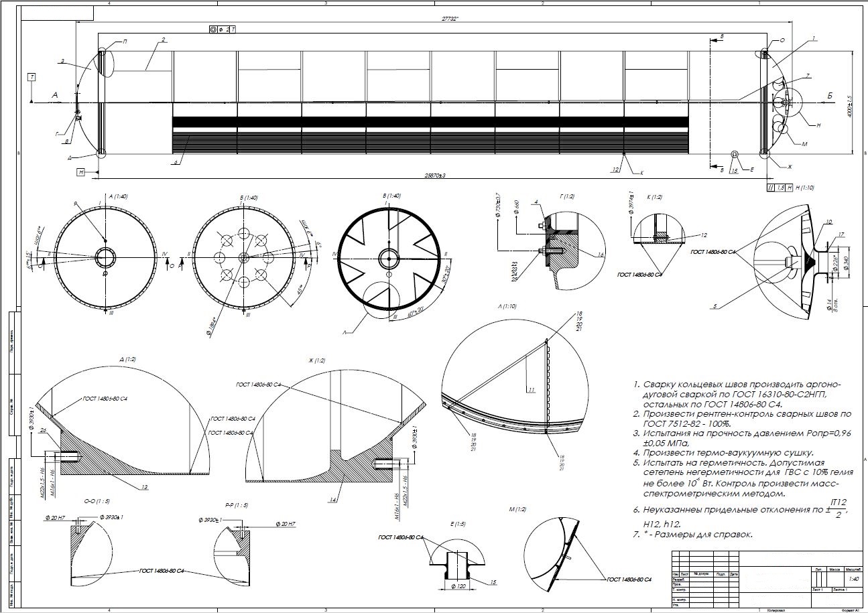Screen dimensions: 868x613
Task: Click the "Лит." header in the title block
Action: (x=818, y=569)
